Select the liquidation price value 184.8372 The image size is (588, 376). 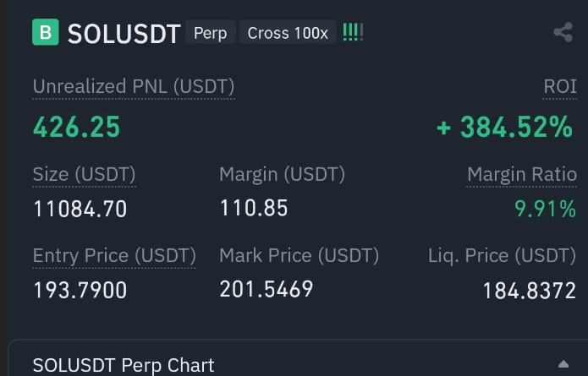[x=529, y=291]
